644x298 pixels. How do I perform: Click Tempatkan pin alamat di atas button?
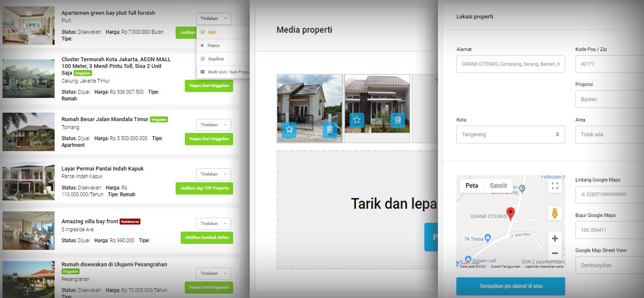click(510, 286)
